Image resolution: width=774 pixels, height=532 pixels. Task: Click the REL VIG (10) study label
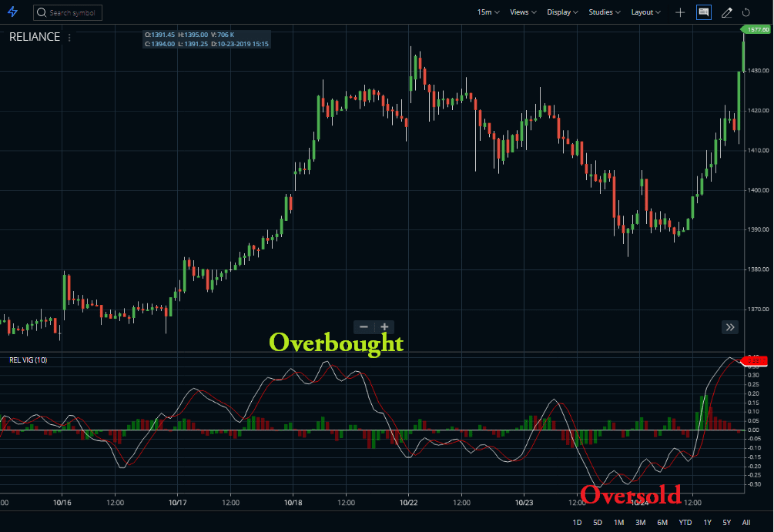pos(28,360)
